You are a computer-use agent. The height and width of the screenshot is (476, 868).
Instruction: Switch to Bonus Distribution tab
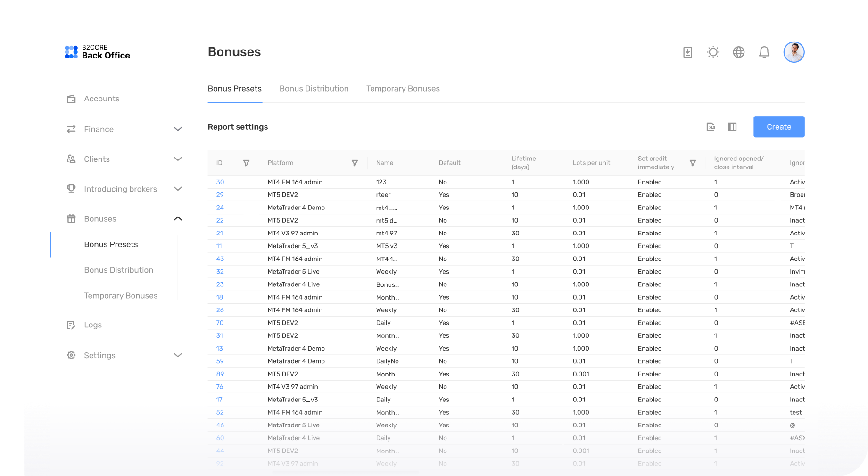tap(314, 89)
